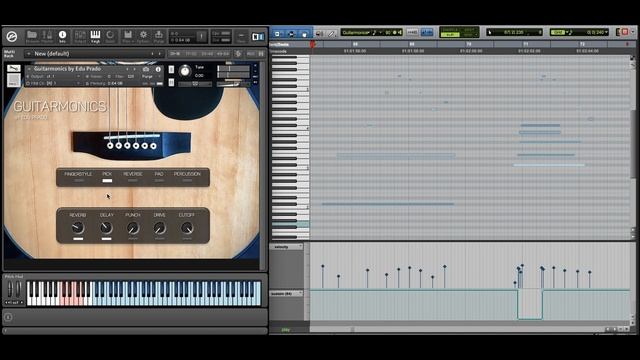Image resolution: width=640 pixels, height=360 pixels.
Task: Click the Kontakt logo icon
Action: [x=12, y=37]
